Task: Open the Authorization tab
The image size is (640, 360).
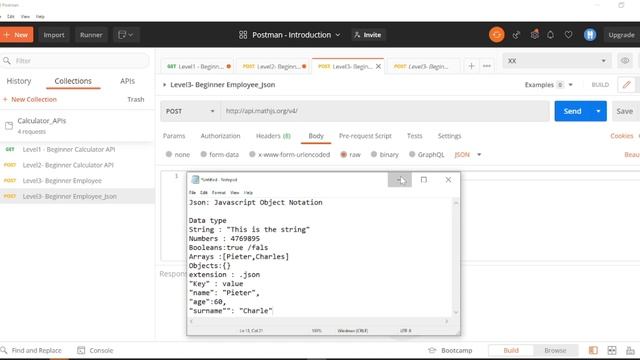Action: pyautogui.click(x=220, y=136)
